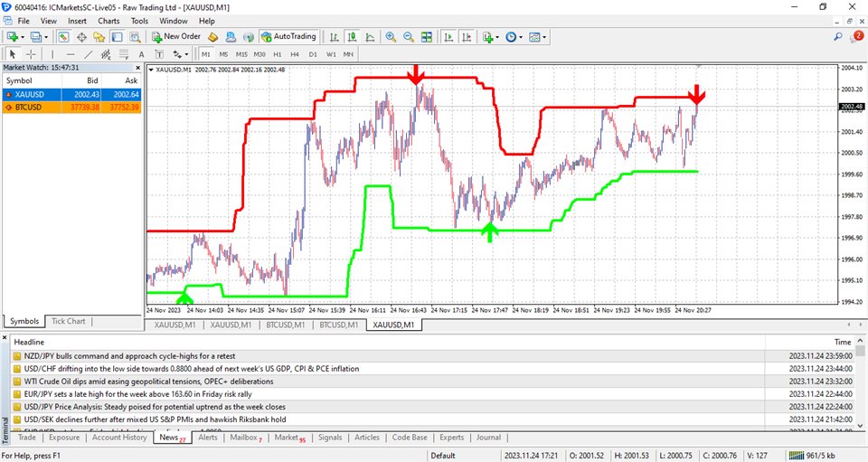Toggle Chart Shift button
Viewport: 868px width, 462px height.
click(x=467, y=37)
